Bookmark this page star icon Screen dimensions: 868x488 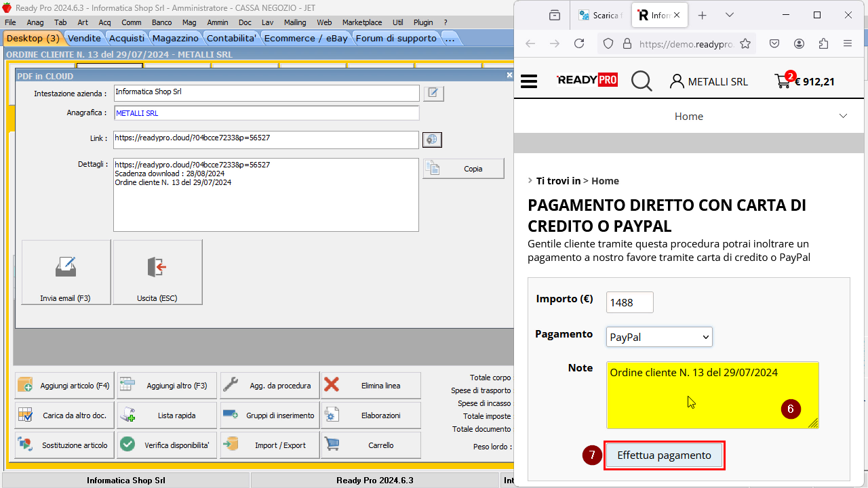[745, 43]
